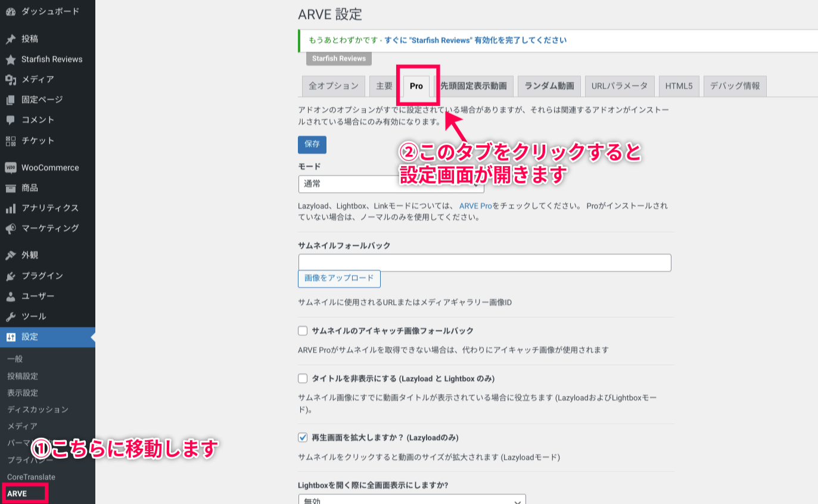Switch to the HTML5 tab
The image size is (818, 504).
(x=679, y=86)
